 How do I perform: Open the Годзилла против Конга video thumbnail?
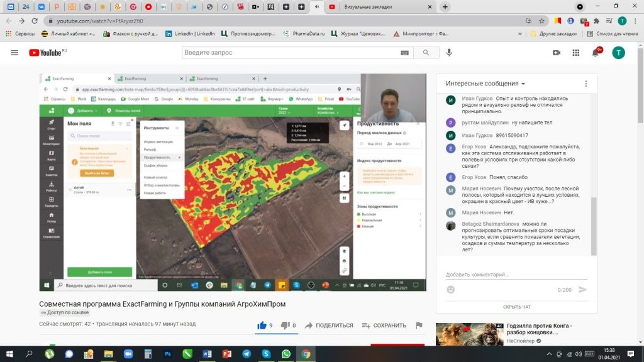[x=469, y=334]
